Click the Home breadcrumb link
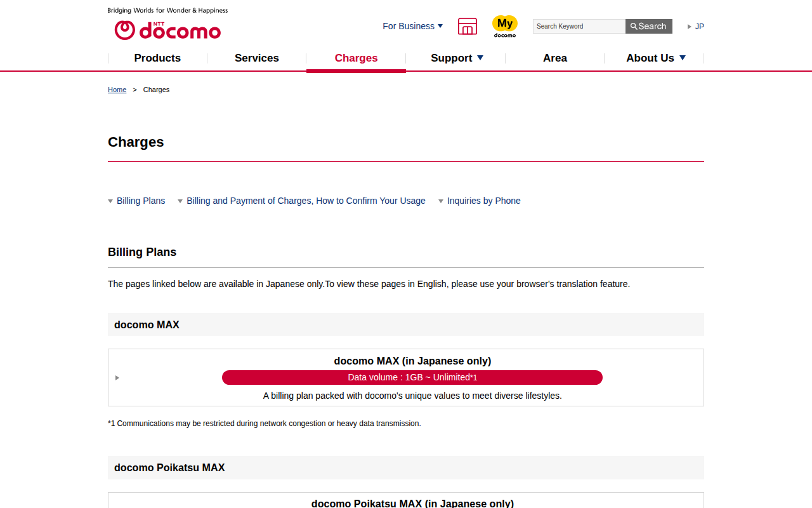812x508 pixels. tap(117, 90)
